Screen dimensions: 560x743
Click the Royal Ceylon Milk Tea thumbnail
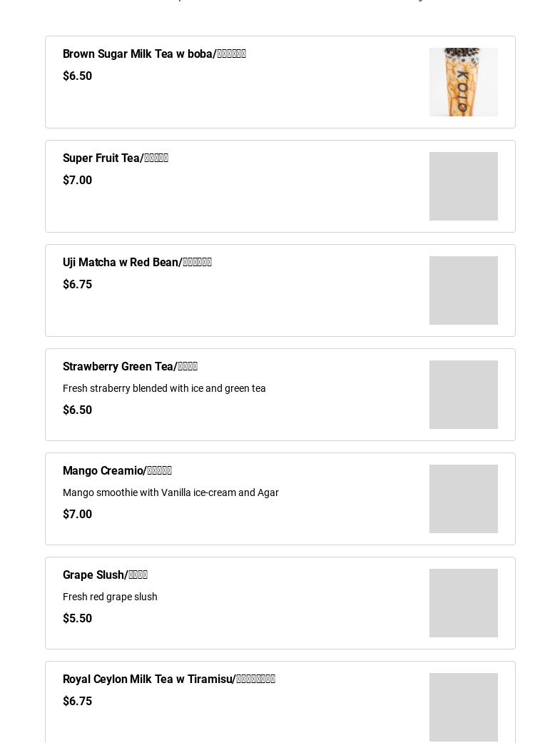463,707
